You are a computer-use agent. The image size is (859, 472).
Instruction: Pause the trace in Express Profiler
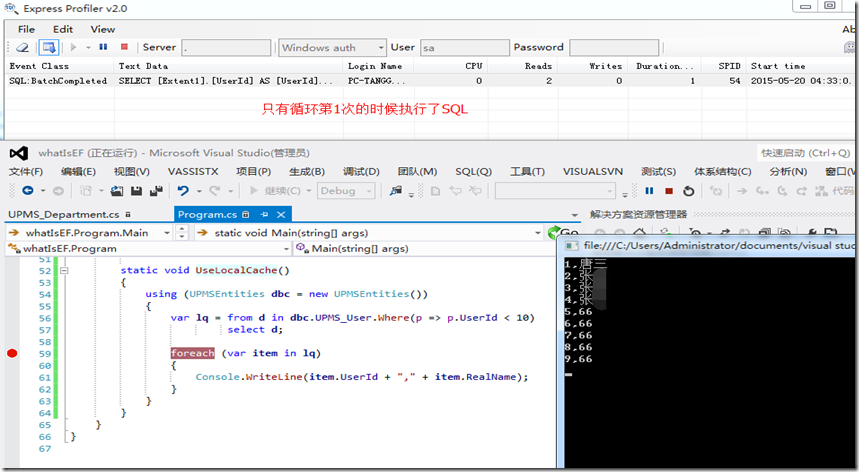click(x=103, y=47)
